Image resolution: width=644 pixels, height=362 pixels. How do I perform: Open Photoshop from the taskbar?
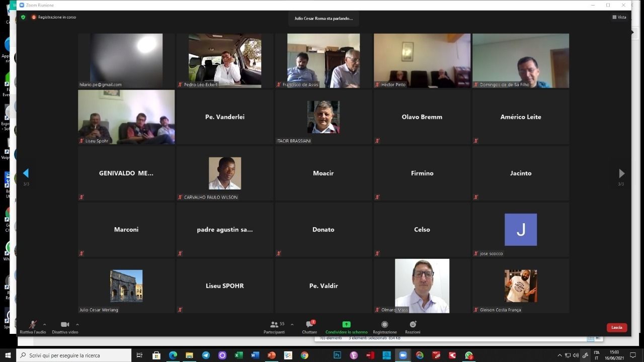coord(337,355)
